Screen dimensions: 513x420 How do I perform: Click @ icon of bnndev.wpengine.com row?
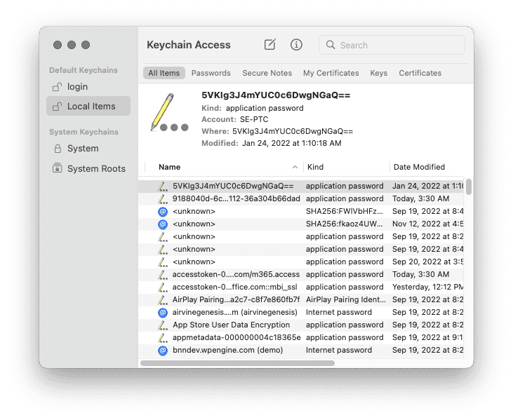click(163, 351)
